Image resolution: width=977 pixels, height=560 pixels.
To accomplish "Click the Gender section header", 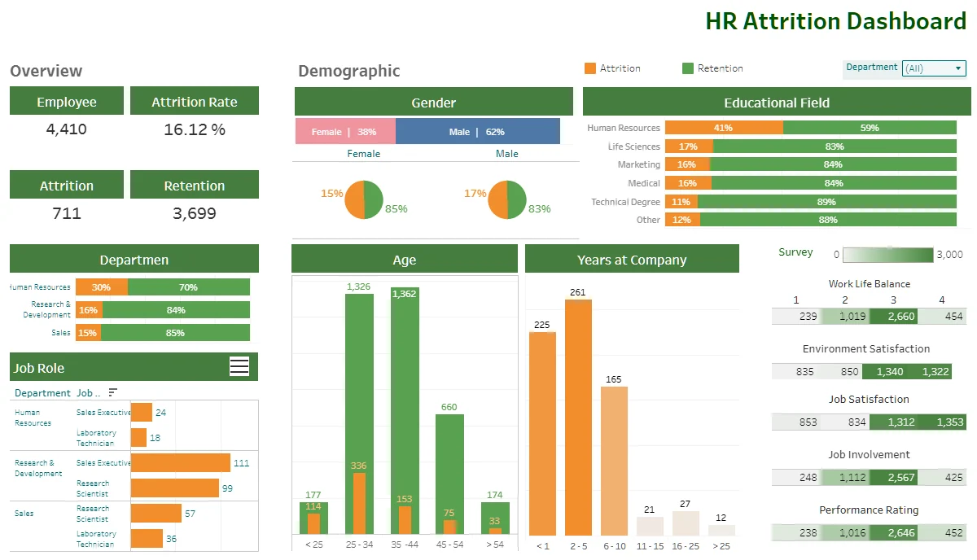I will pyautogui.click(x=434, y=102).
